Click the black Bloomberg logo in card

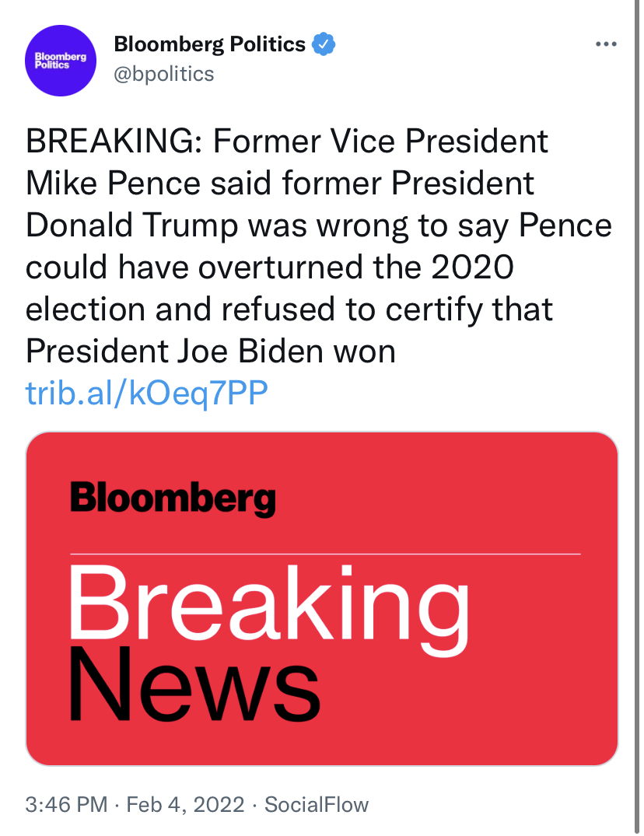(173, 499)
